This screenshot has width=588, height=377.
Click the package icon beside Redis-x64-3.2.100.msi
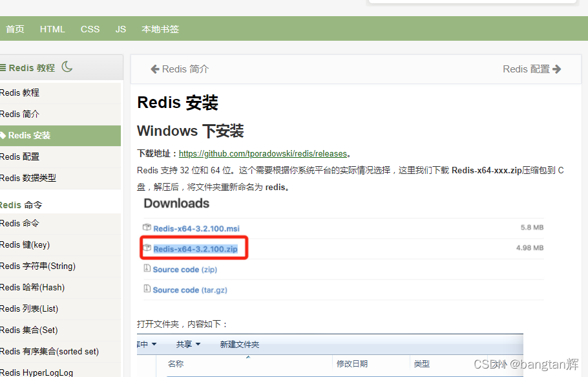coord(147,228)
